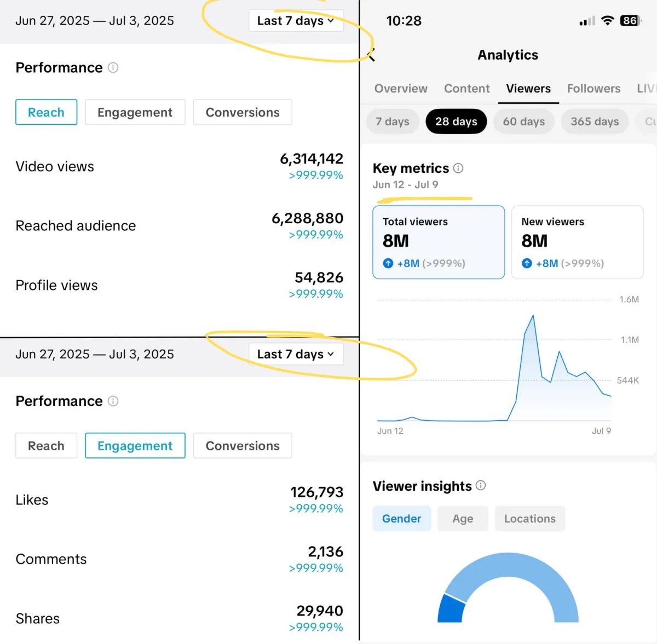Viewport: 657px width, 644px height.
Task: Click the Reached audience label
Action: 76,225
